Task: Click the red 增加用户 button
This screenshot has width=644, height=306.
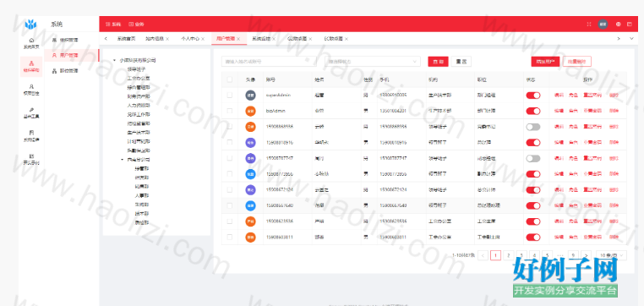Action: [x=545, y=62]
